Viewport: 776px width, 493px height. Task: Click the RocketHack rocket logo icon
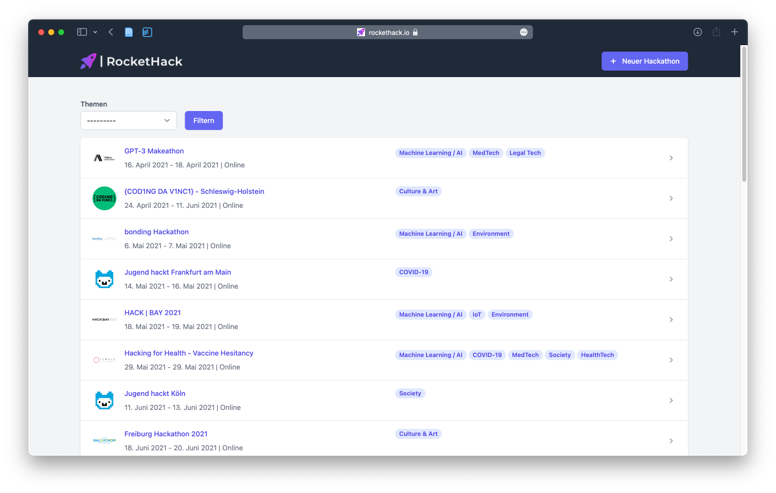(89, 61)
